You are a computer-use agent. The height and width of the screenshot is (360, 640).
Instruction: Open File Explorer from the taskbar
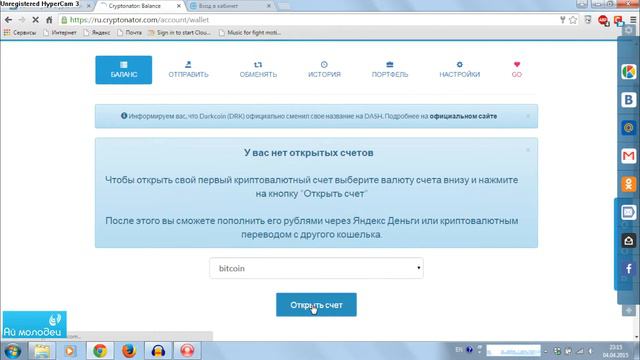click(41, 351)
